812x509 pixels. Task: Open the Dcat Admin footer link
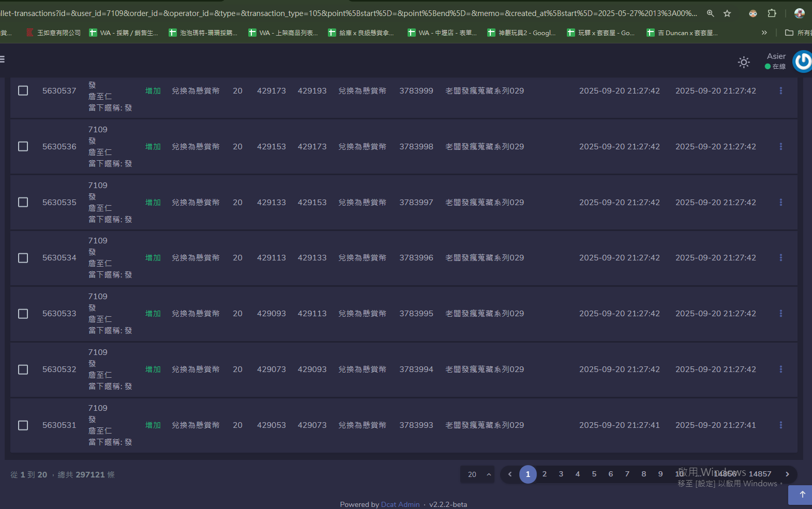pyautogui.click(x=400, y=504)
